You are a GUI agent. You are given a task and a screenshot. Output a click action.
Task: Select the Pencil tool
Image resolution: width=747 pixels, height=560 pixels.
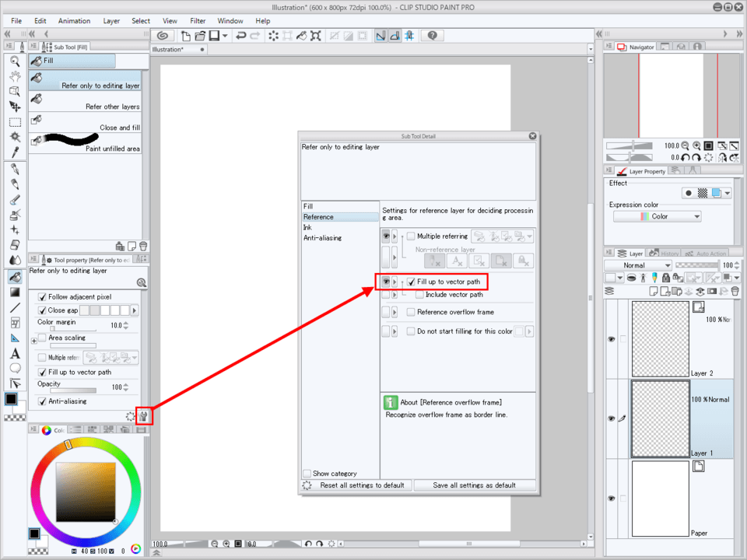click(x=15, y=184)
